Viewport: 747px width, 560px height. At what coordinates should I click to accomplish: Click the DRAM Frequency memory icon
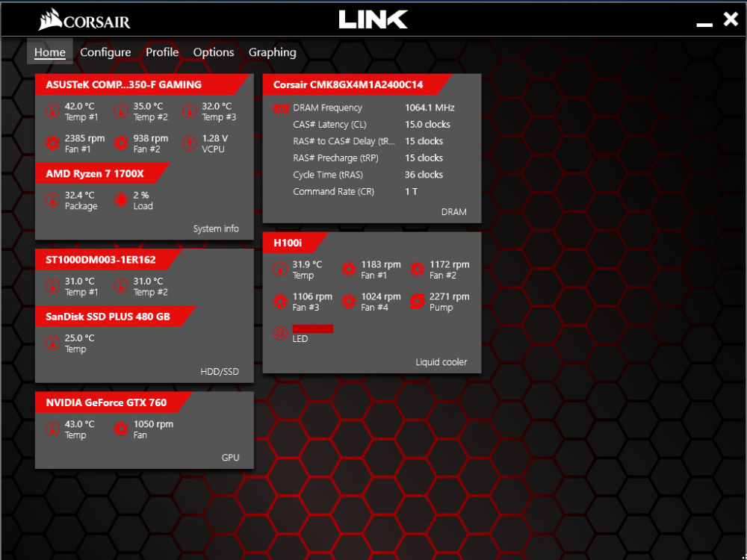[281, 108]
